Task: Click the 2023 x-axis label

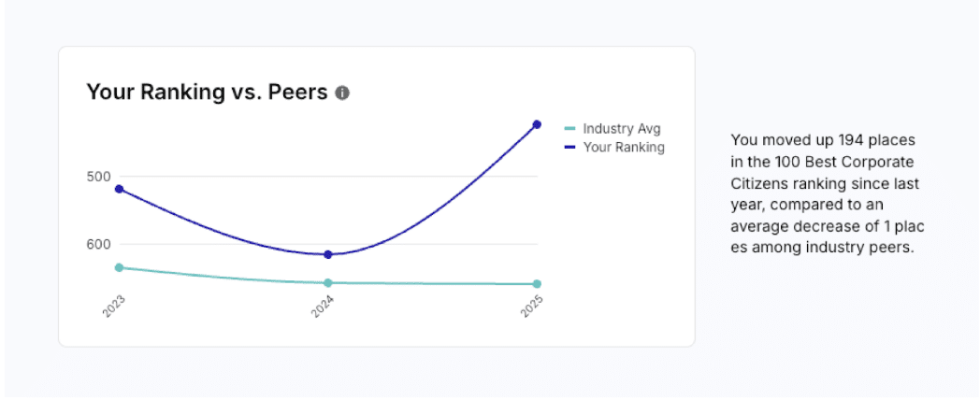Action: point(115,307)
